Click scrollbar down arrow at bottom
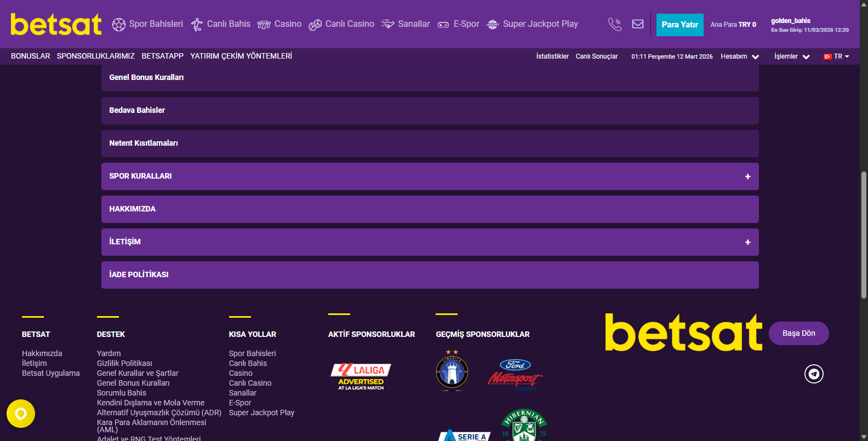The width and height of the screenshot is (868, 441). click(x=864, y=437)
